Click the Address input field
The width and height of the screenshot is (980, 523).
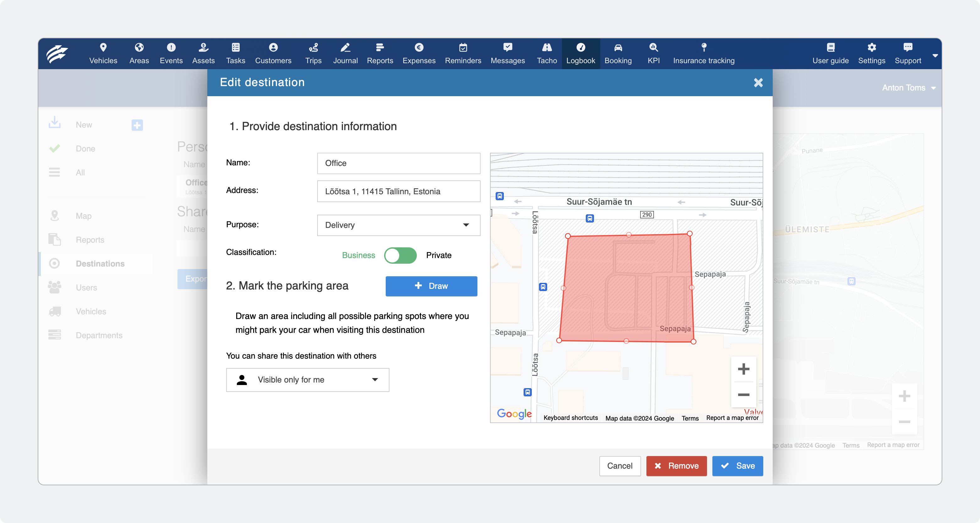399,191
